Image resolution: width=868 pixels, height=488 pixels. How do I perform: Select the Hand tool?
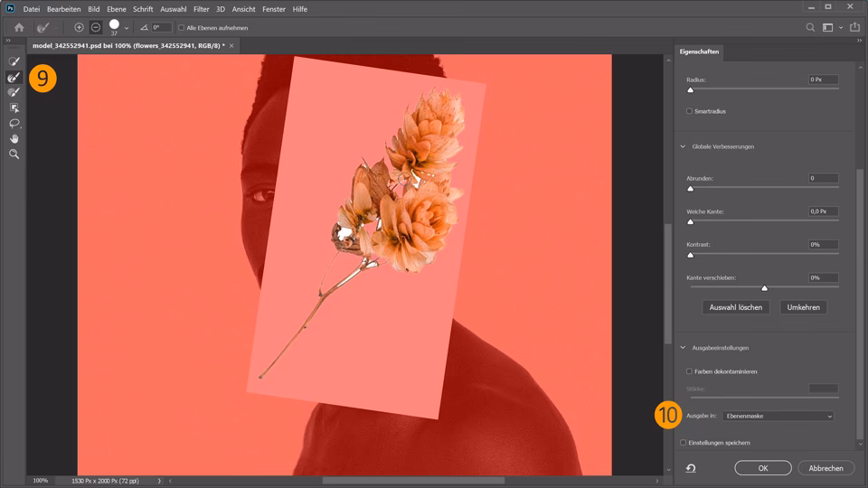point(14,139)
